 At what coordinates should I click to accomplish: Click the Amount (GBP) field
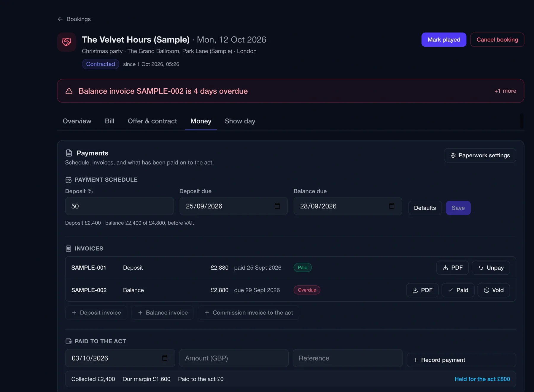234,358
